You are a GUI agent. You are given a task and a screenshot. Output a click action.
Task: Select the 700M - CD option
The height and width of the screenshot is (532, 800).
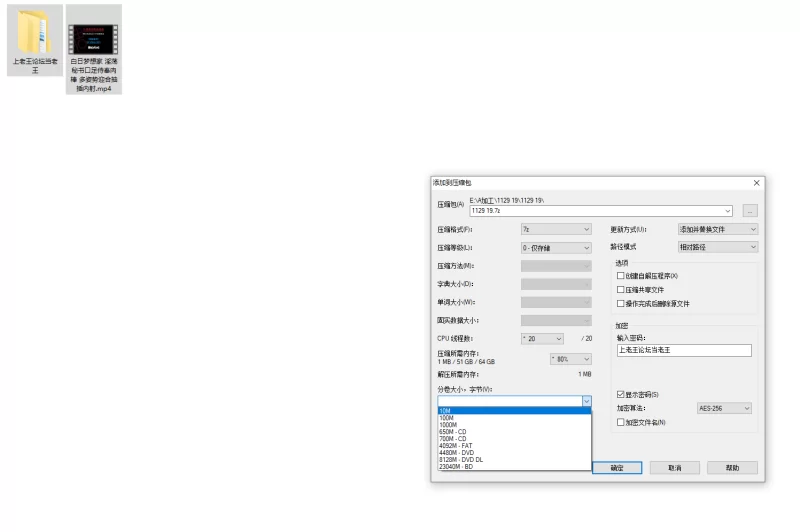(x=514, y=439)
